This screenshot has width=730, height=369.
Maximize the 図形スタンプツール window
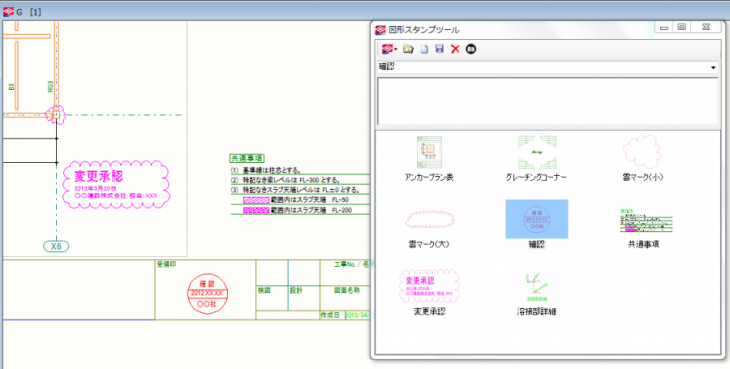[x=682, y=27]
